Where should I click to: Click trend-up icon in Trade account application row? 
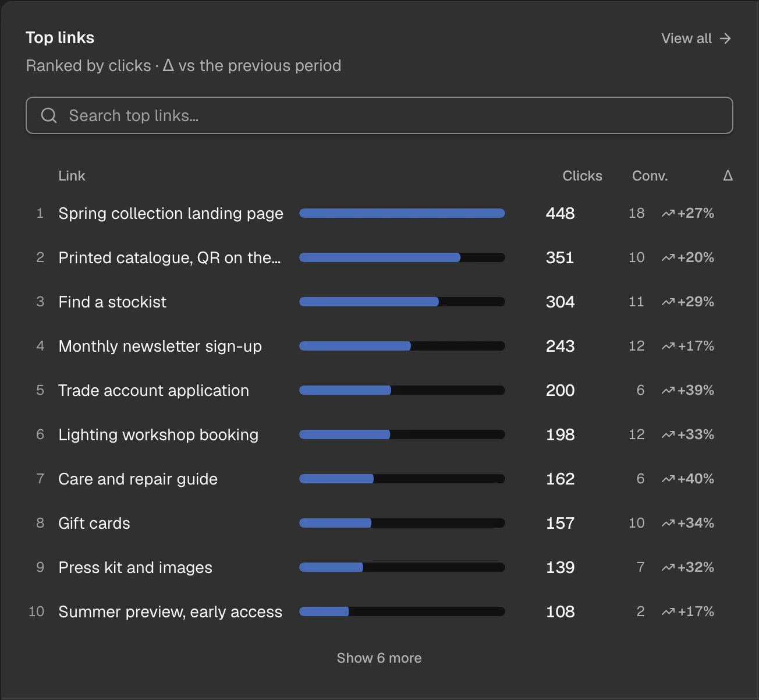[x=668, y=391]
